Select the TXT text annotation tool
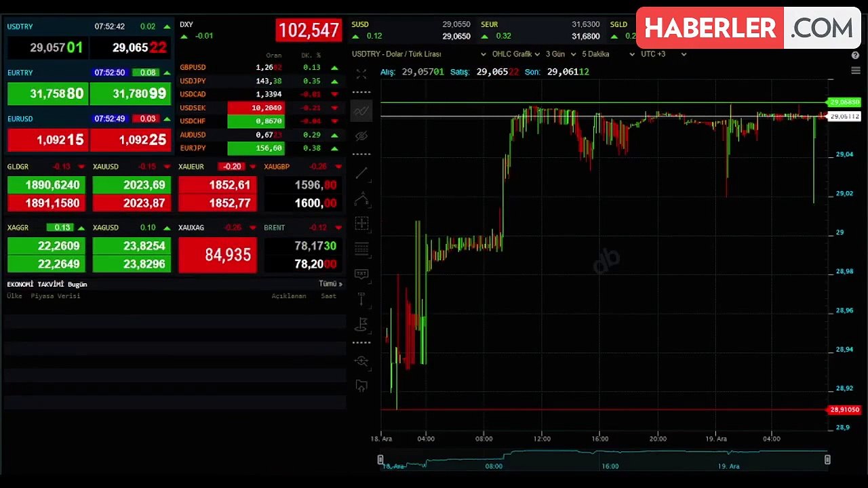 pyautogui.click(x=361, y=274)
